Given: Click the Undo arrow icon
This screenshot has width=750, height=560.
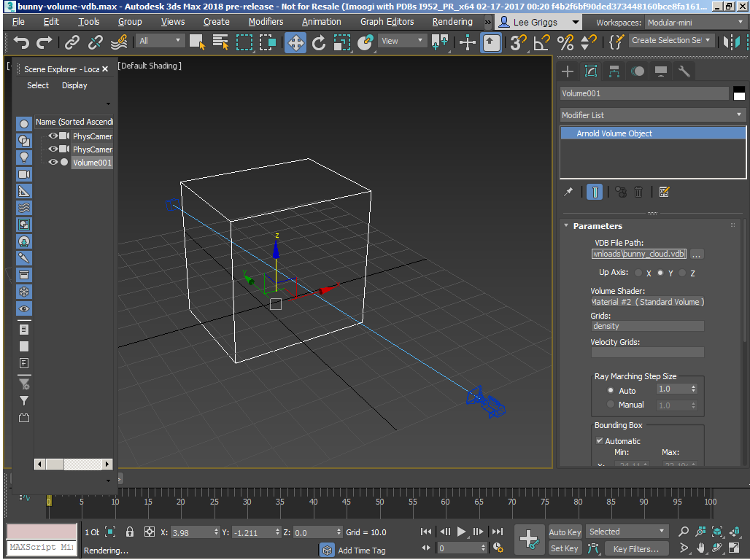Looking at the screenshot, I should tap(21, 42).
